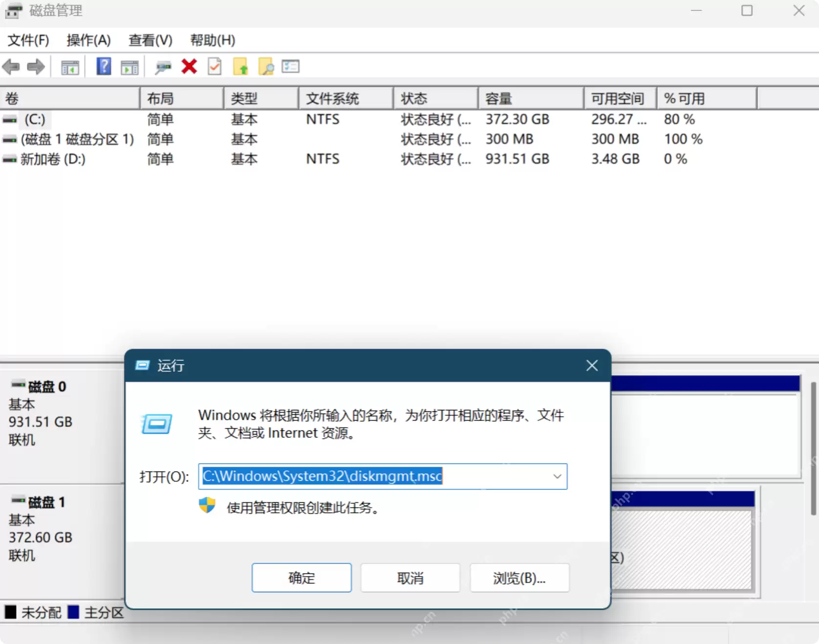Viewport: 819px width, 644px height.
Task: Click the checkmark Properties toolbar icon
Action: point(215,67)
